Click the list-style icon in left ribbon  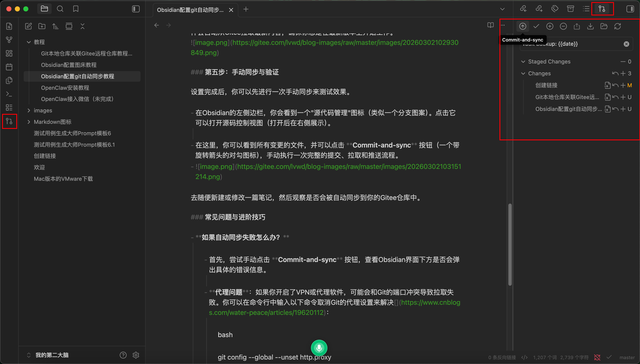pos(9,108)
